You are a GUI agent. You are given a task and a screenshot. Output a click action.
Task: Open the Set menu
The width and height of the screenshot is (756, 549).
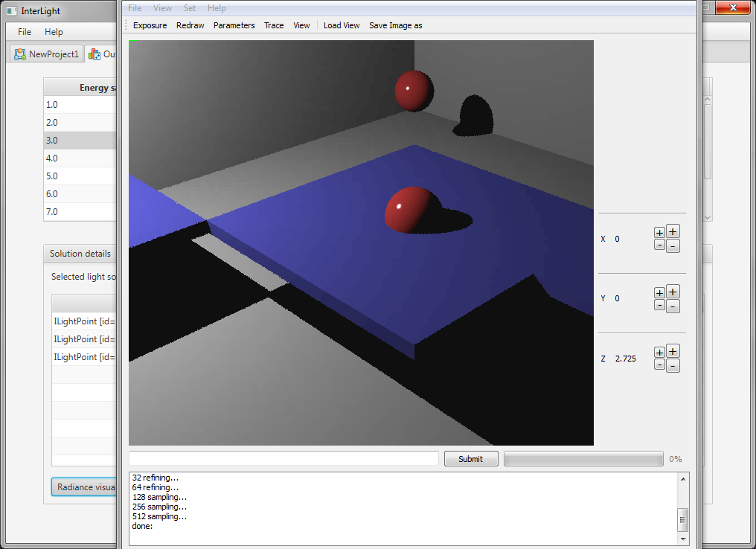coord(190,8)
